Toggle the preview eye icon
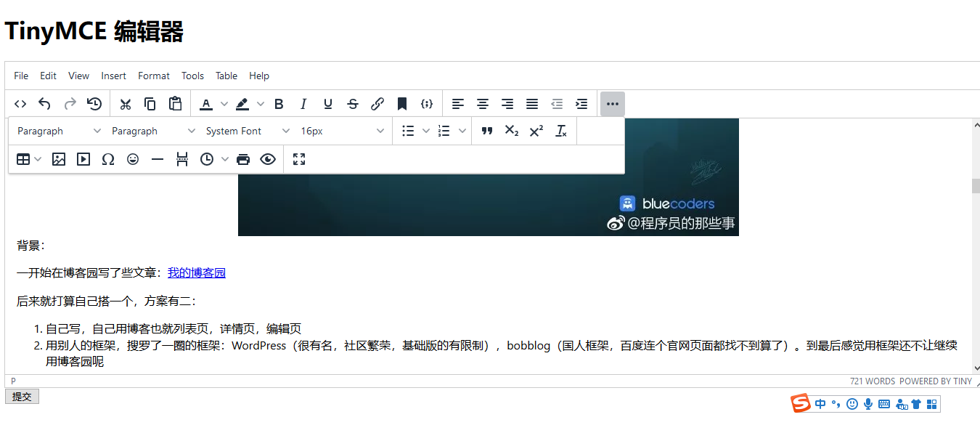This screenshot has width=980, height=441. pos(268,159)
